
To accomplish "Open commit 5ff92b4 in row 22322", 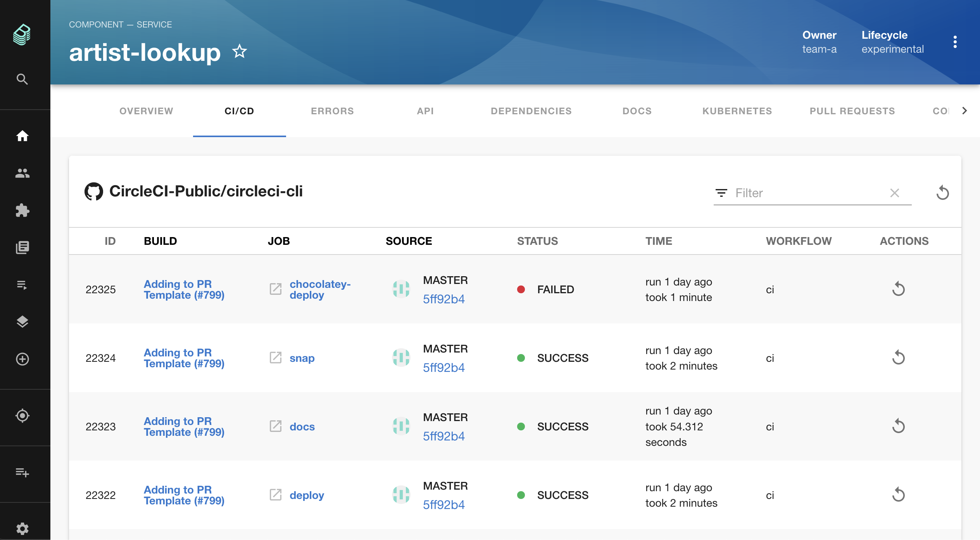I will point(443,505).
